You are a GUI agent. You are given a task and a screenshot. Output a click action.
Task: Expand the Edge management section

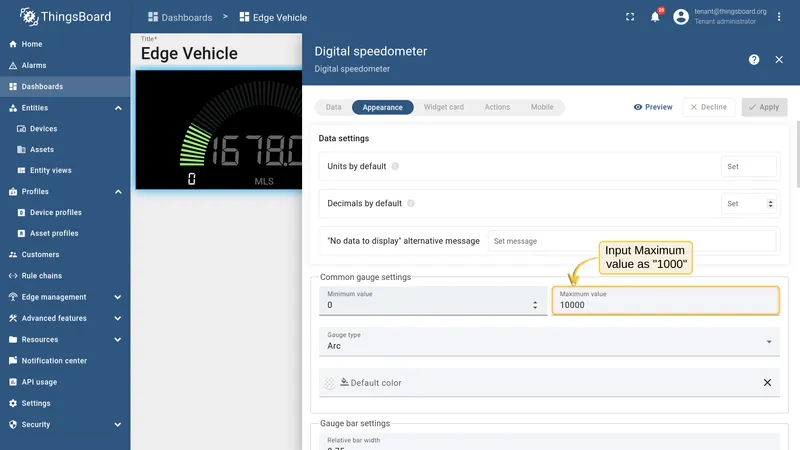tap(118, 297)
